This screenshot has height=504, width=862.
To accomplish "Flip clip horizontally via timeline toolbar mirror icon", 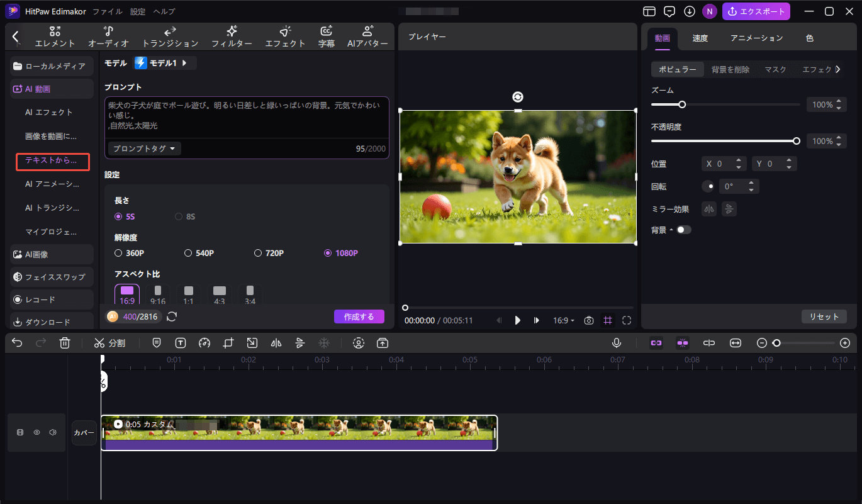I will tap(276, 343).
